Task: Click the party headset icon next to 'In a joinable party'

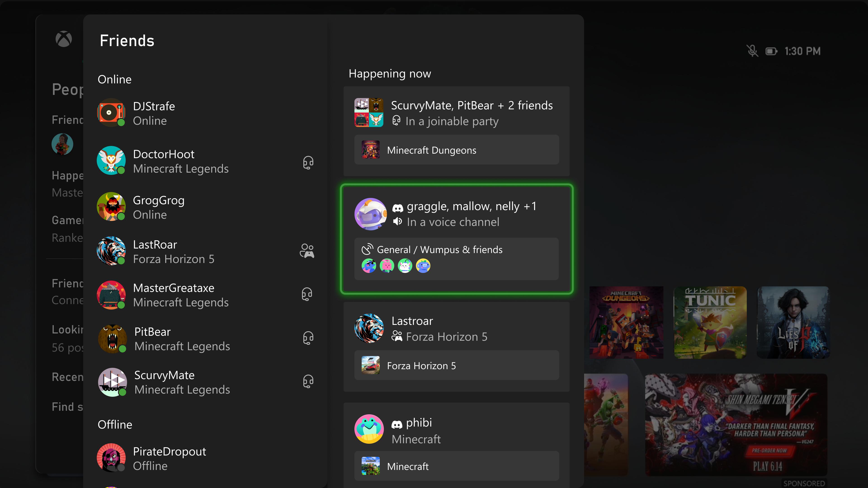Action: [x=397, y=120]
